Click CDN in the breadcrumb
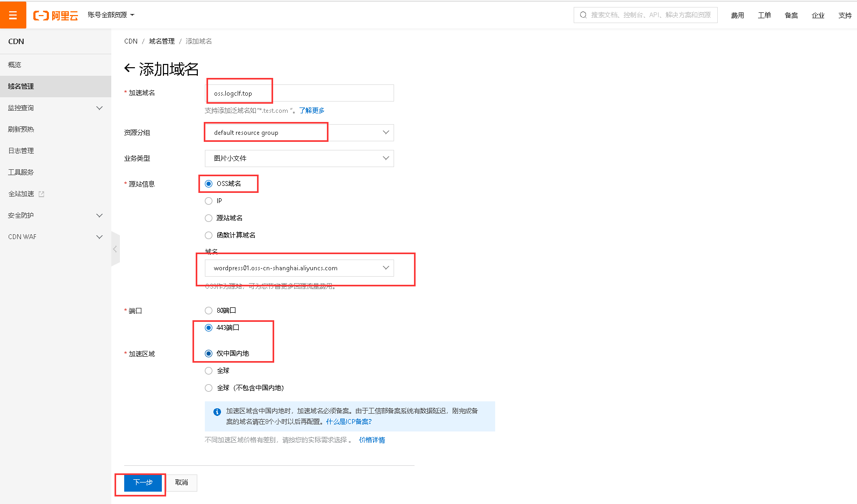Screen dimensions: 857x504 (131, 41)
